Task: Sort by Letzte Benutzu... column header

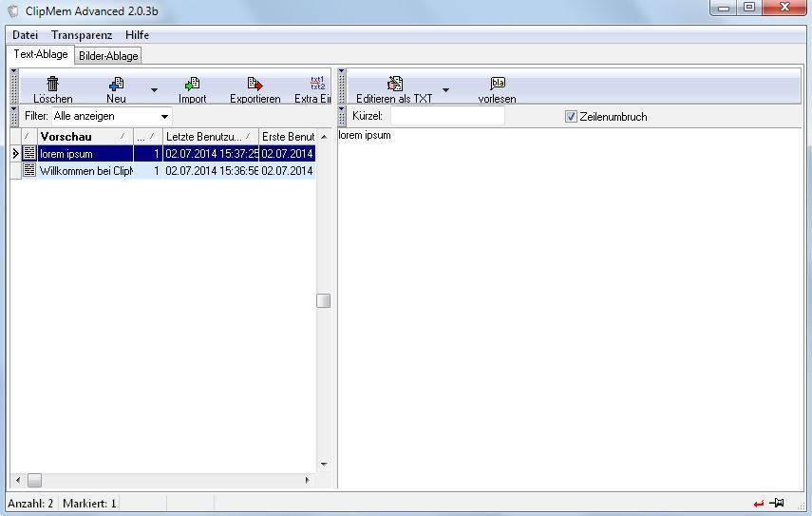Action: 211,137
